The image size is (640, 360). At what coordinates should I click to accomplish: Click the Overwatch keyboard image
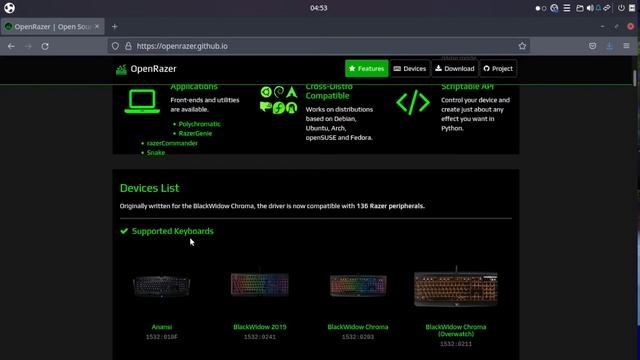pos(456,288)
